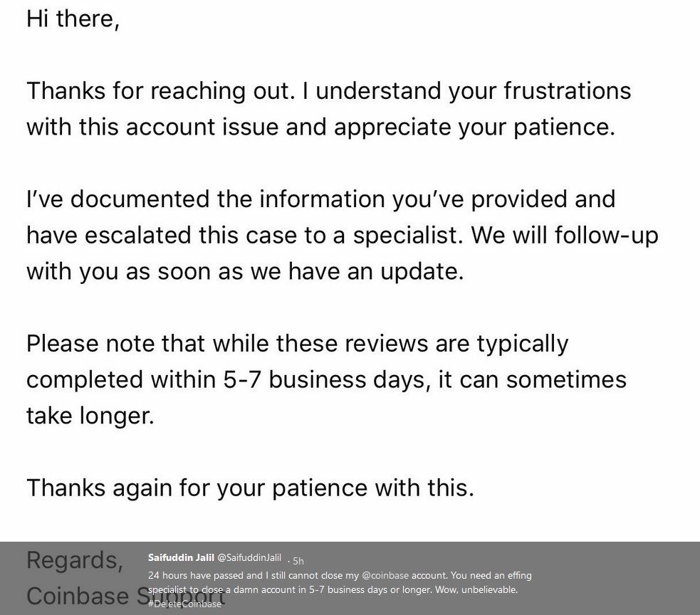Image resolution: width=700 pixels, height=615 pixels.
Task: Click the @SaifuddinJalil handle
Action: pyautogui.click(x=249, y=557)
